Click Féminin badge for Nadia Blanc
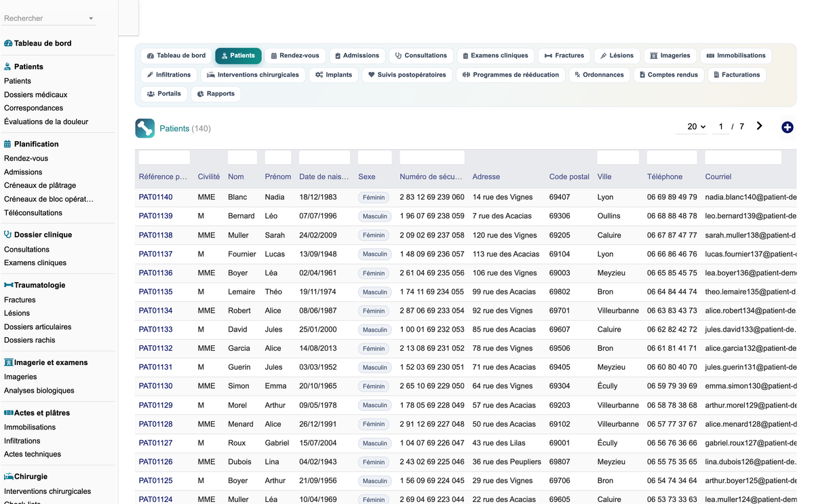Viewport: 814px width, 504px height. (x=374, y=197)
